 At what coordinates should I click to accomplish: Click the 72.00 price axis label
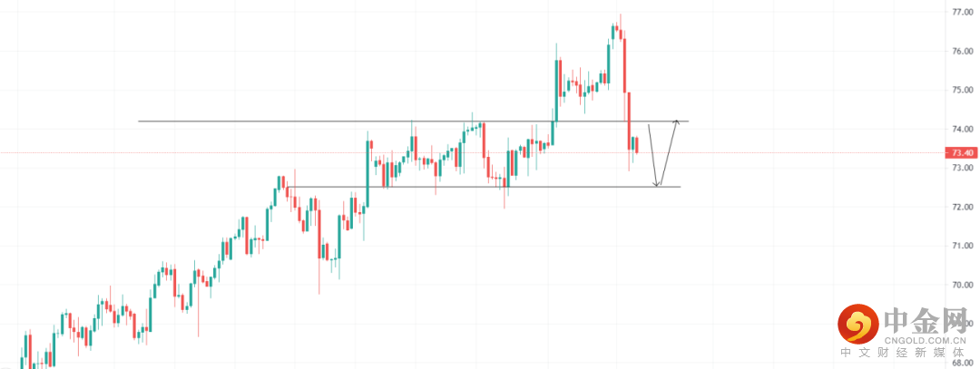pyautogui.click(x=962, y=208)
